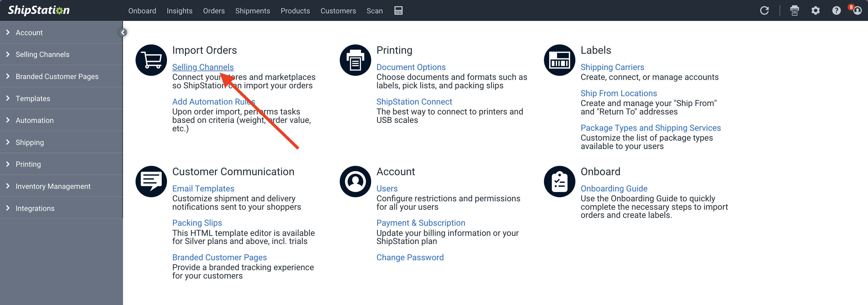The height and width of the screenshot is (305, 868).
Task: Click the Customer Communication chat bubble icon
Action: [151, 182]
